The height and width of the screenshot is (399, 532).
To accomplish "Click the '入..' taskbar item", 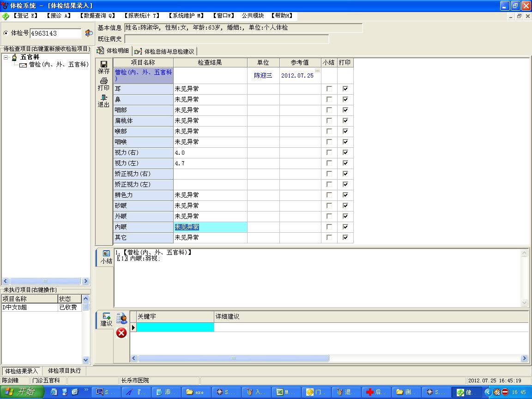I will [255, 392].
